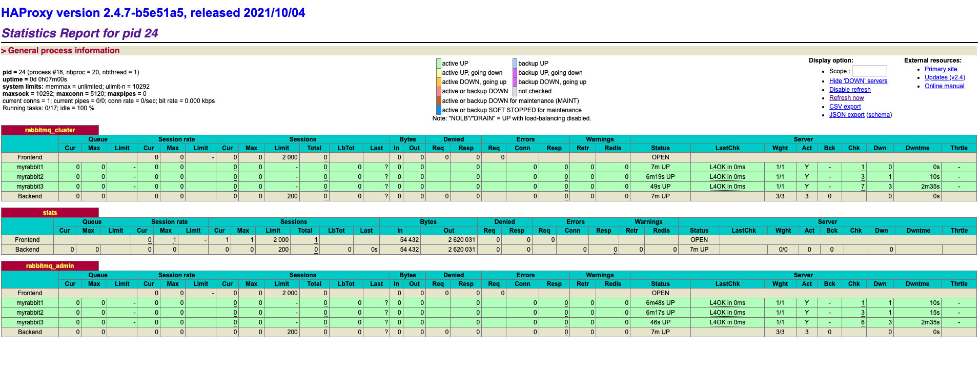
Task: Click the stats Backend row label
Action: pos(27,250)
